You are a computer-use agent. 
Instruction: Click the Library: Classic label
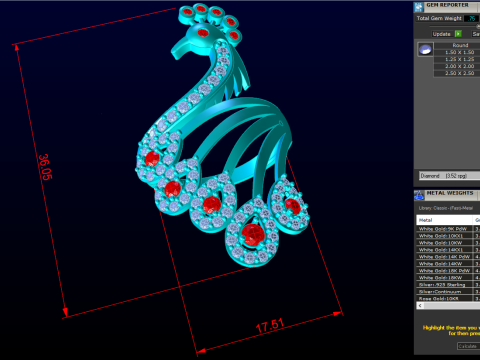coord(446,208)
